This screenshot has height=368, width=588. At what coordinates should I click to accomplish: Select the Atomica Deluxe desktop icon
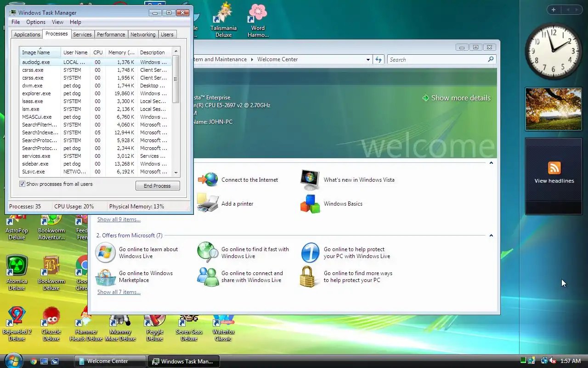coord(17,274)
